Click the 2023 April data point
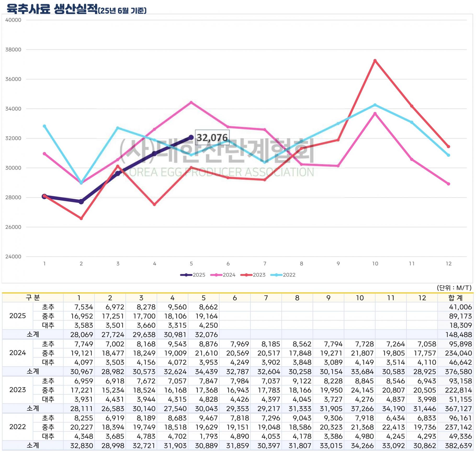The image size is (476, 452). (x=155, y=205)
